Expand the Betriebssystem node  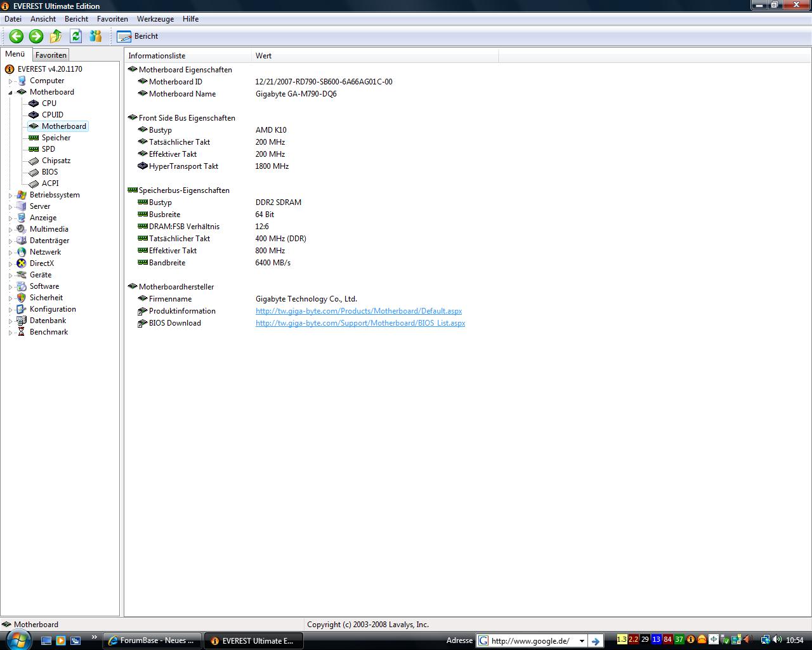10,196
